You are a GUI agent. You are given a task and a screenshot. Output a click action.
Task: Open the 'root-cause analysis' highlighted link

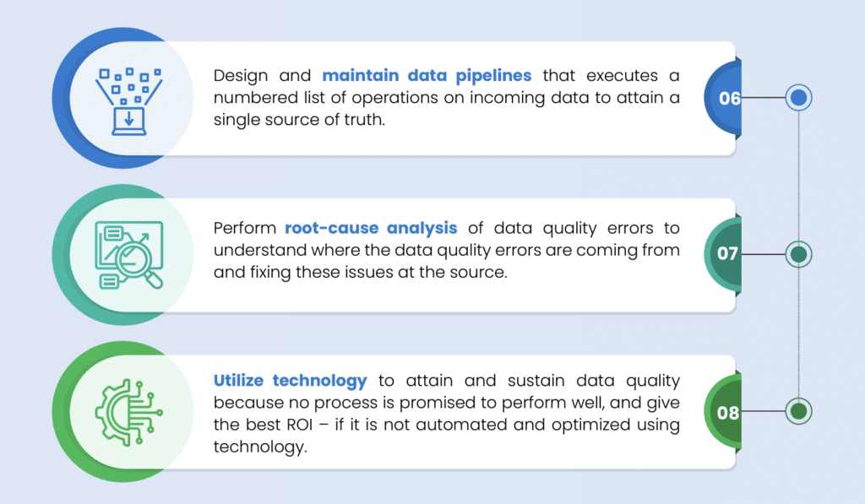[371, 228]
